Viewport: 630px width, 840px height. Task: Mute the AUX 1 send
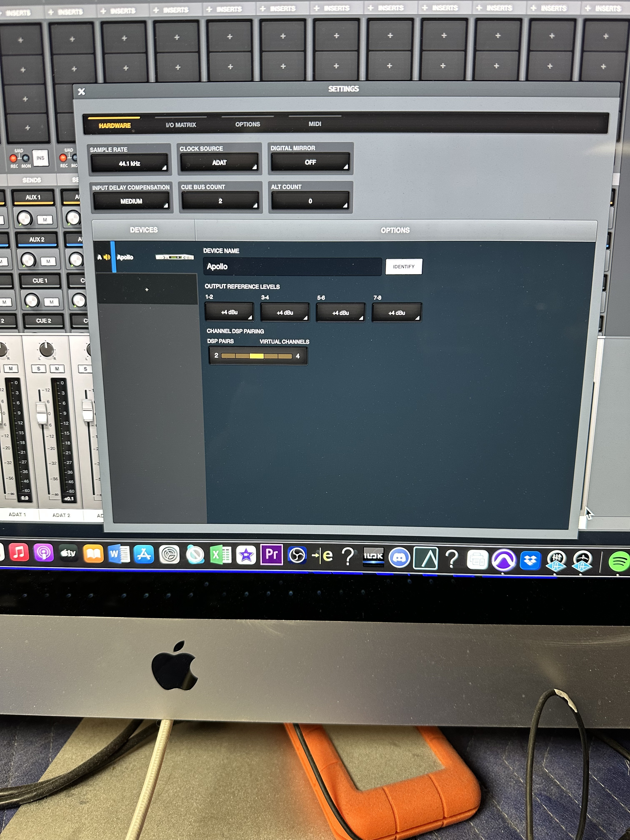(45, 220)
